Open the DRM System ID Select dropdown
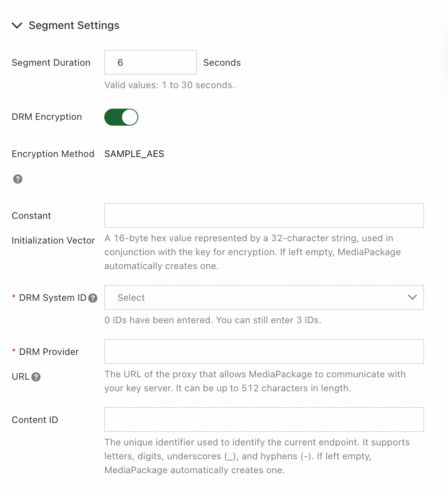 (x=255, y=297)
